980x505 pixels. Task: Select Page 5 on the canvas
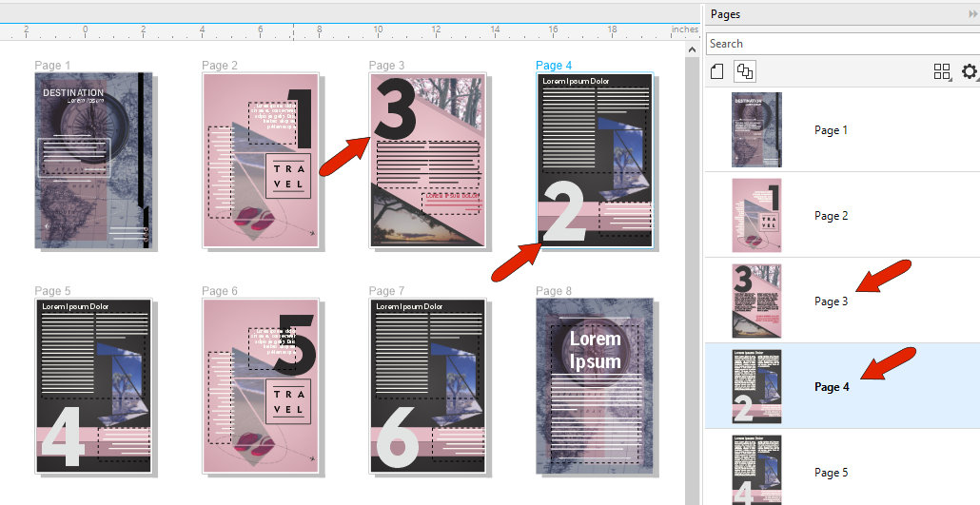click(93, 385)
